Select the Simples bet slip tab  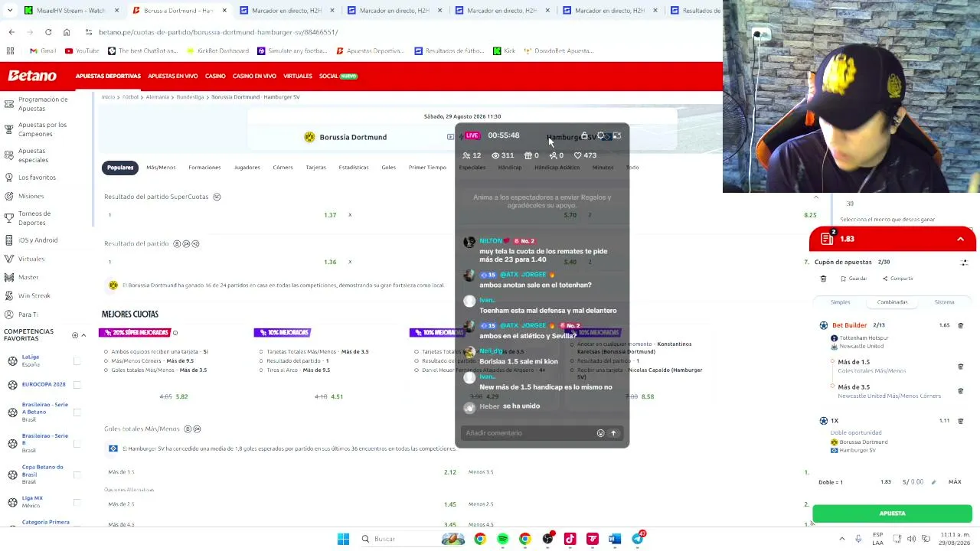[x=840, y=302]
